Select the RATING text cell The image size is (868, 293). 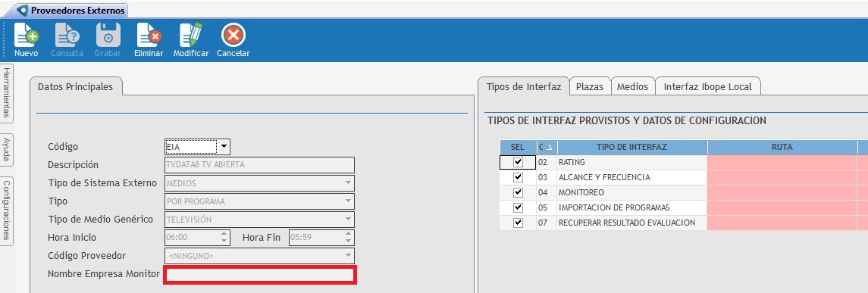tap(631, 163)
